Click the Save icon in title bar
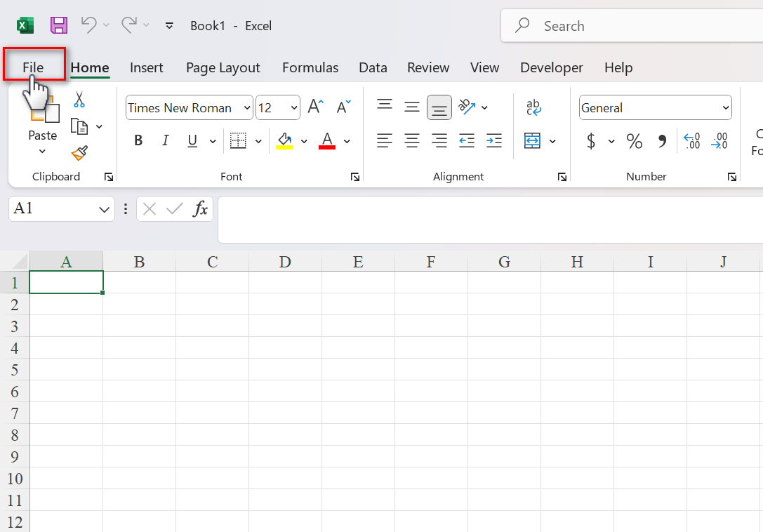Viewport: 763px width, 532px height. [59, 26]
